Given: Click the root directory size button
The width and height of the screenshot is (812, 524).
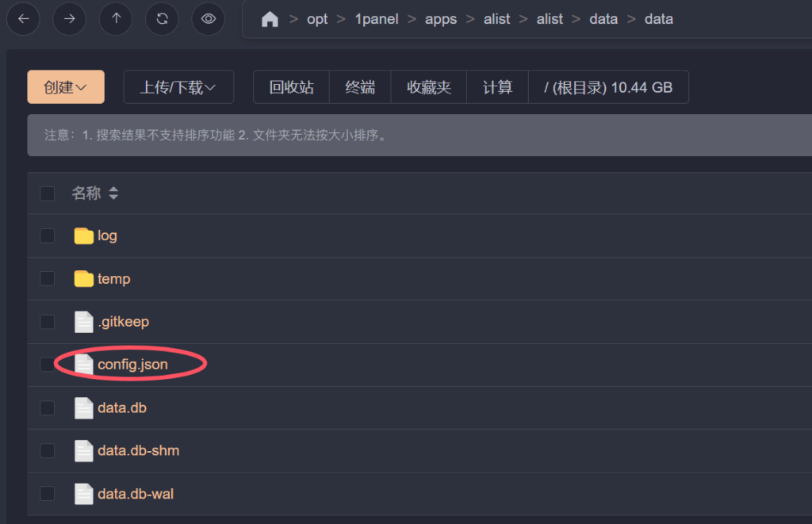Looking at the screenshot, I should 608,87.
